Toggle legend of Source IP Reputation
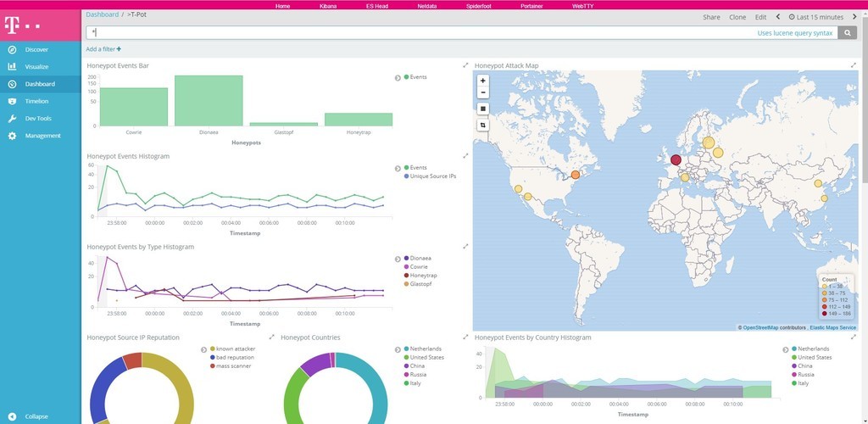Screen dimensions: 868x424 pyautogui.click(x=203, y=349)
